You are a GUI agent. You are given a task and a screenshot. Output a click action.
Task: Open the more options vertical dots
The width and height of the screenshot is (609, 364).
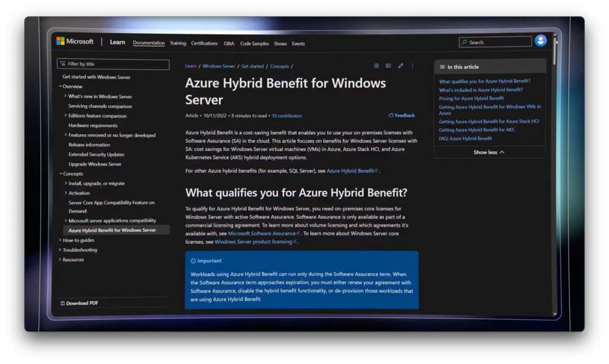413,66
